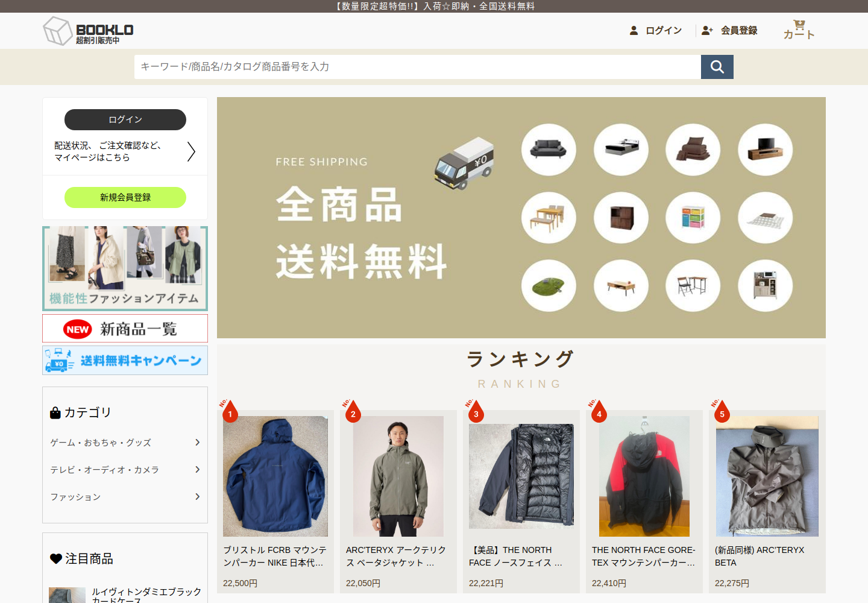The image size is (868, 603).
Task: Click the low coffee table icon
Action: [621, 286]
